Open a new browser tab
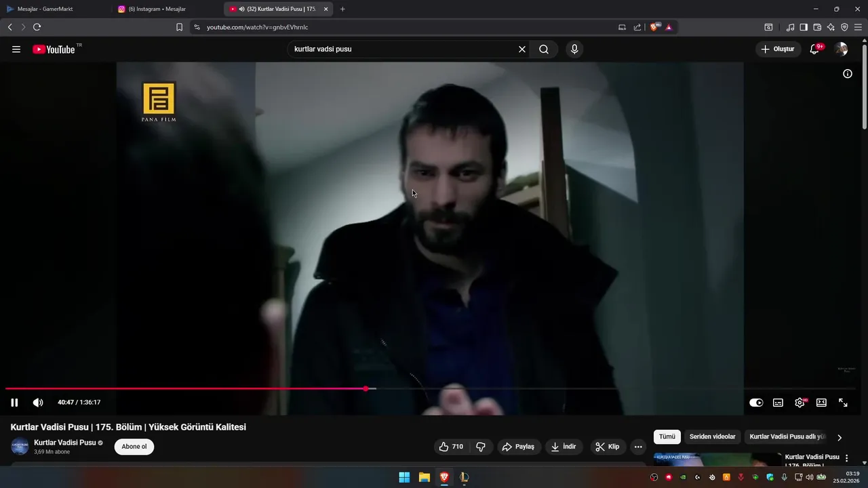The image size is (868, 488). point(342,9)
